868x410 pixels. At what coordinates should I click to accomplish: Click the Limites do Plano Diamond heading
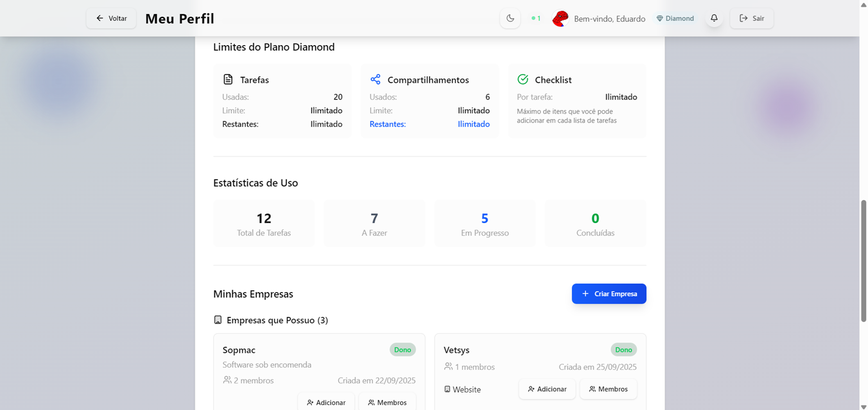click(274, 47)
